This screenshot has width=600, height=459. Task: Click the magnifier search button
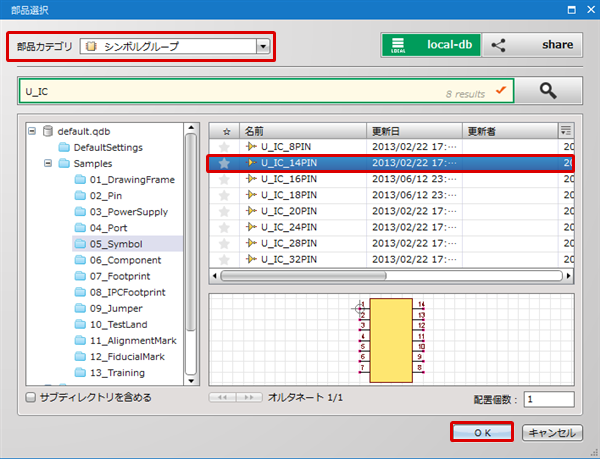(547, 90)
